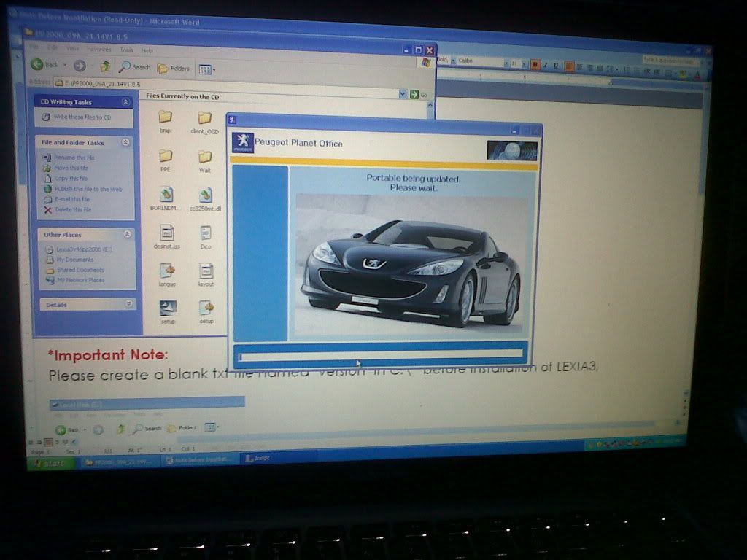Open the Explorer Search pane
The width and height of the screenshot is (747, 560).
tap(135, 67)
